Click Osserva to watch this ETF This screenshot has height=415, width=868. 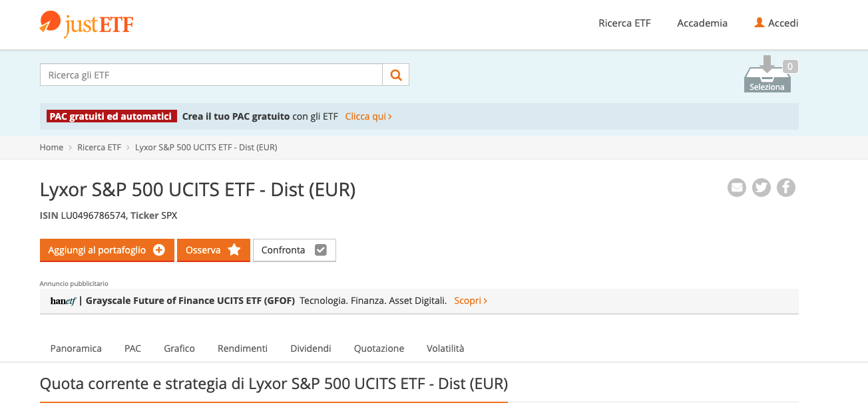[213, 250]
